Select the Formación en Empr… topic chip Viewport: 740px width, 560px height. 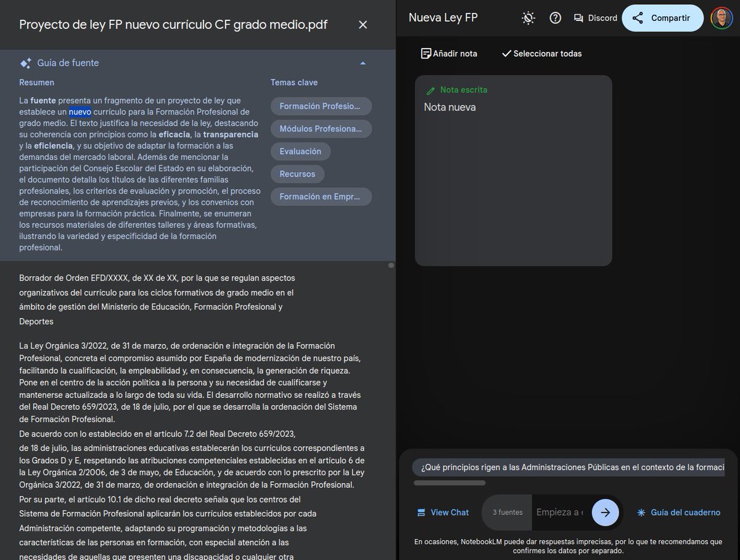tap(321, 197)
